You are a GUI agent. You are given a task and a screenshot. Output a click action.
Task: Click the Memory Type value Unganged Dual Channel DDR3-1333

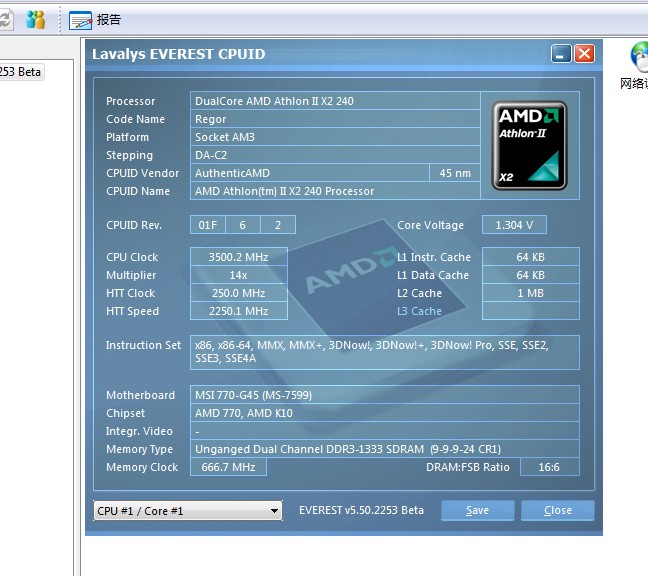385,449
